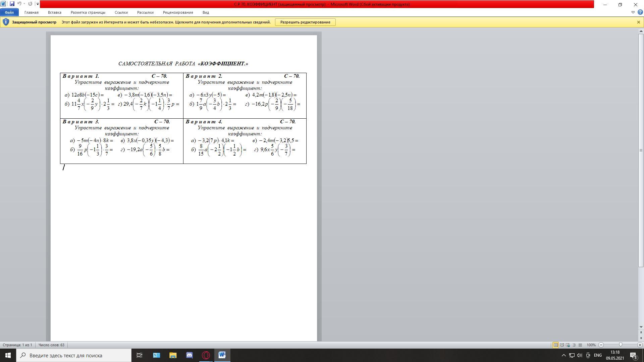This screenshot has width=644, height=362.
Task: Expand the ribbon with the chevron arrow
Action: tap(633, 12)
